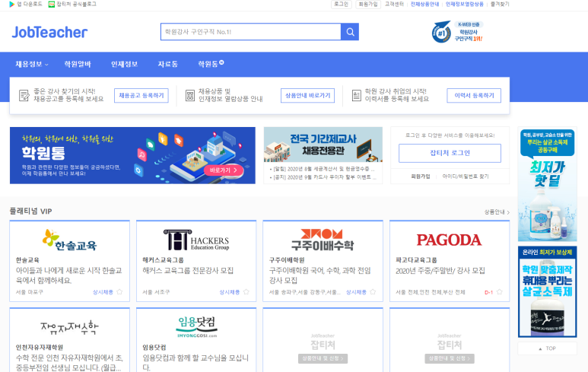Click the 바로가기 button on 학원통 banner
This screenshot has height=372, width=588.
click(x=224, y=170)
